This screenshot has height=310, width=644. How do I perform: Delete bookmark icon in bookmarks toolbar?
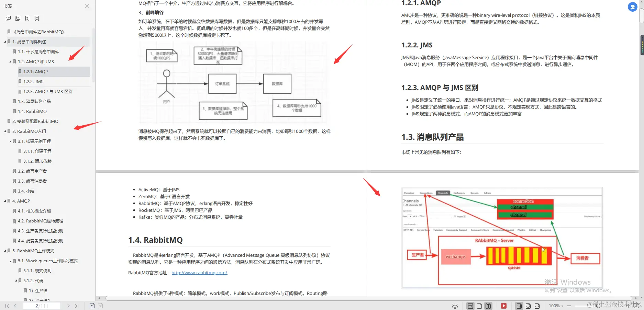[37, 18]
